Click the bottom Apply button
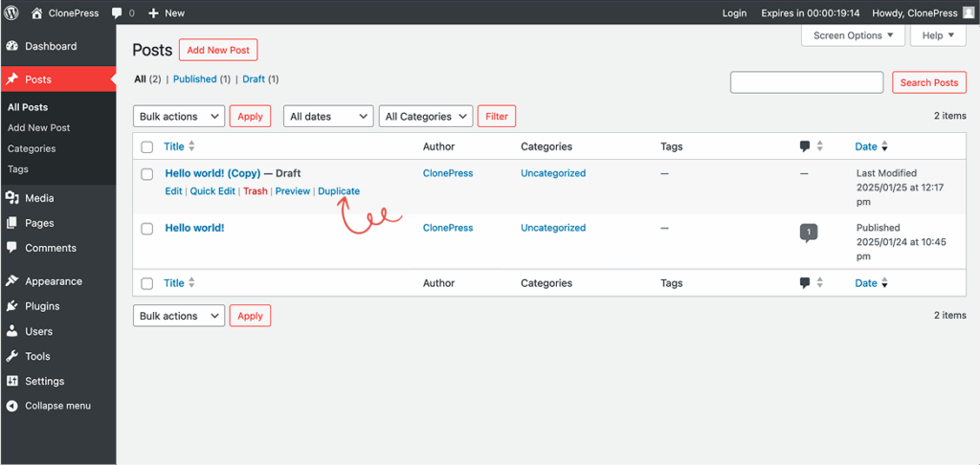The width and height of the screenshot is (980, 465). (250, 316)
